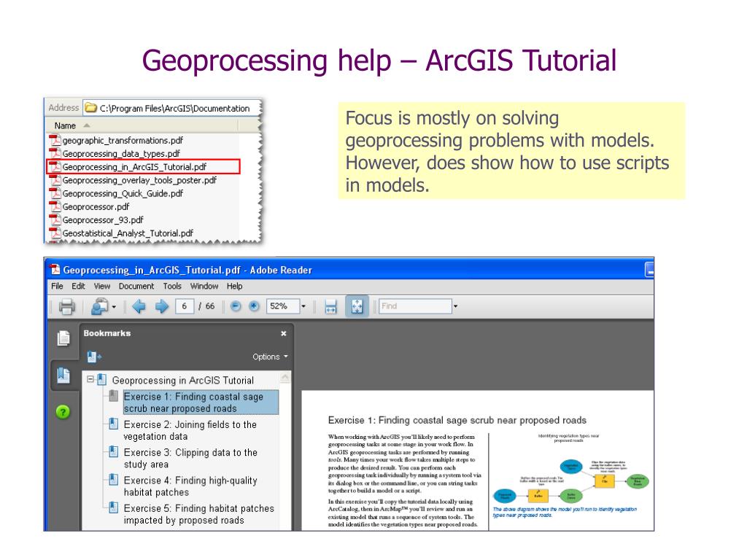Select Exercise 5 habitat patches impacted bookmark
The height and width of the screenshot is (560, 747).
tap(198, 514)
